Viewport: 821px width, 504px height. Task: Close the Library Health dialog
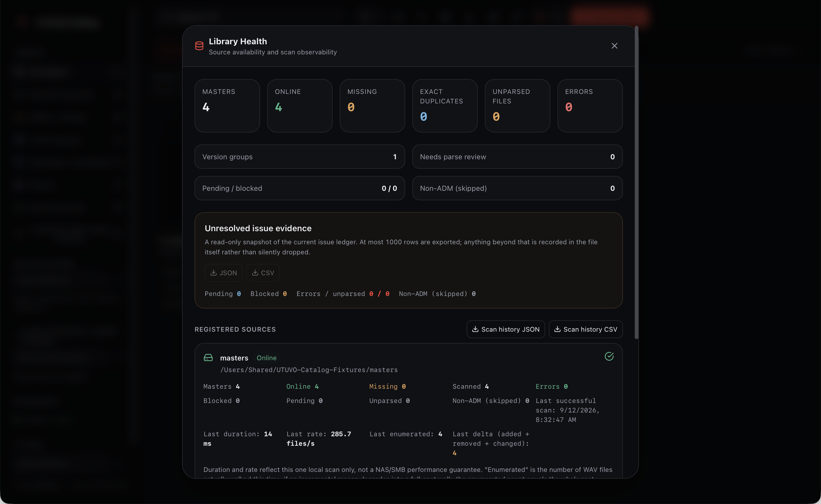pyautogui.click(x=614, y=46)
